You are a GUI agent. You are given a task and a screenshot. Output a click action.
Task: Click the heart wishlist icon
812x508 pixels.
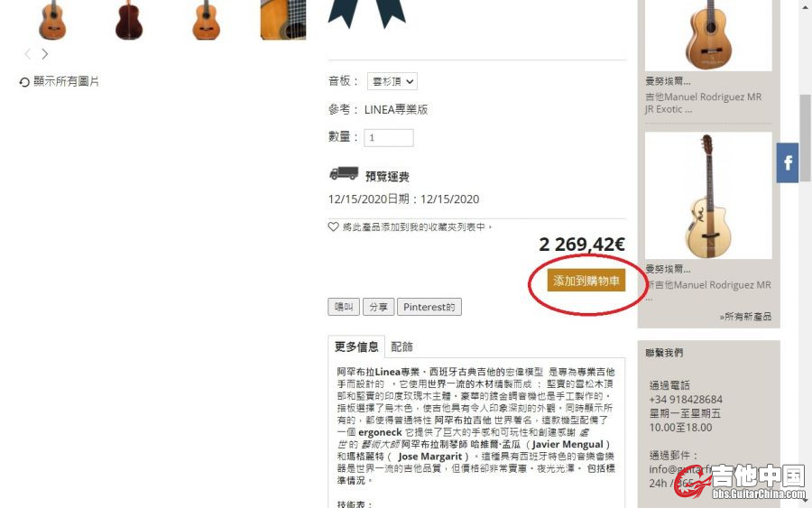pos(334,226)
